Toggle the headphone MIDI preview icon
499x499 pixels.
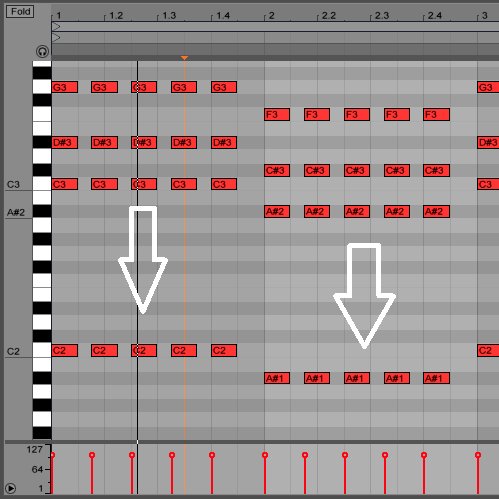coord(42,52)
